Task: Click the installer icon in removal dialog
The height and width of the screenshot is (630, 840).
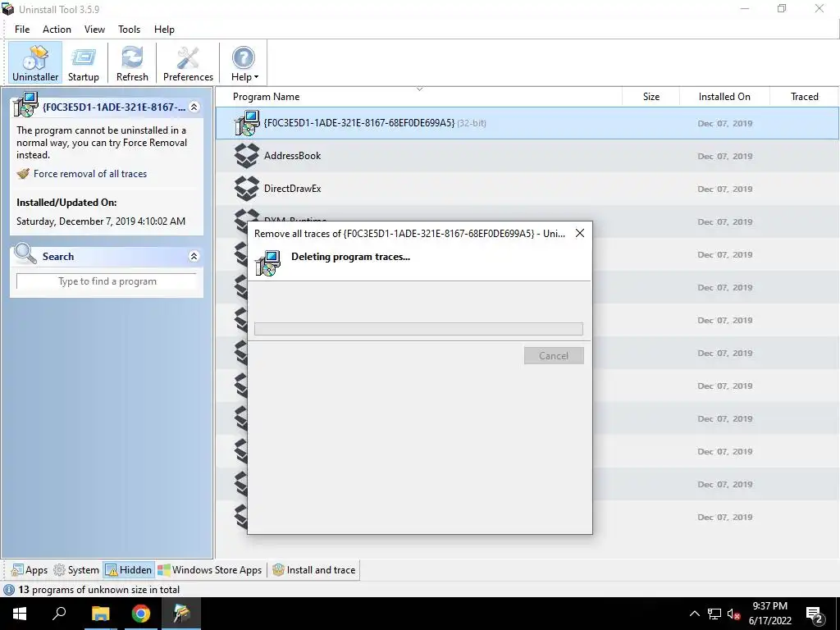Action: coord(267,263)
